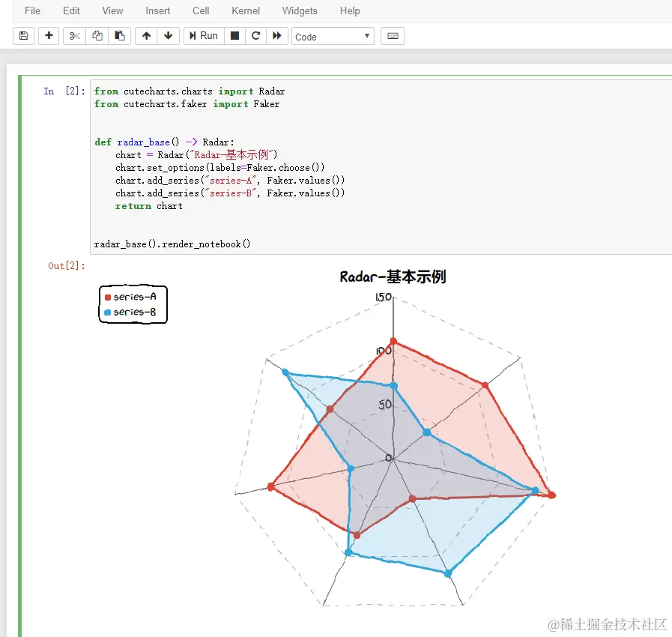Viewport: 672px width, 637px height.
Task: Click the red series-A legend swatch
Action: [x=108, y=297]
